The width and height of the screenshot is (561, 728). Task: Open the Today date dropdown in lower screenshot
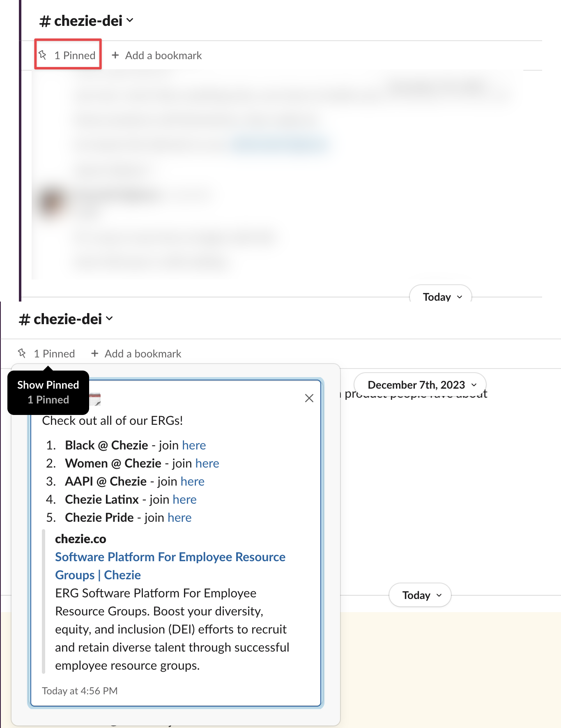pos(420,595)
